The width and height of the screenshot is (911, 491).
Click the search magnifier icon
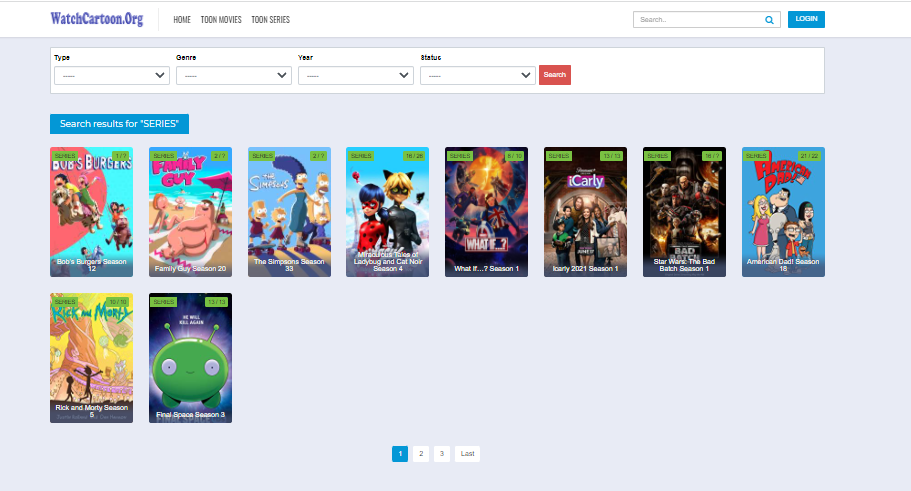point(769,20)
